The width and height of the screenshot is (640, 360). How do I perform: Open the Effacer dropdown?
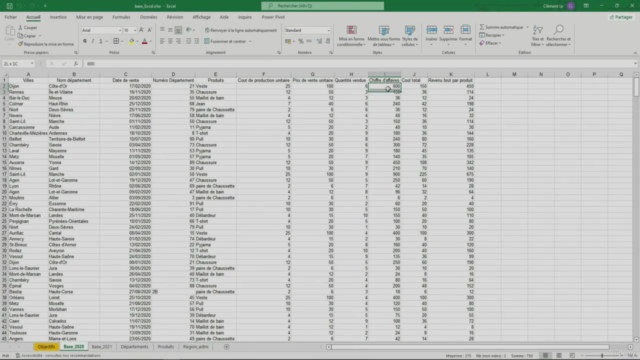pos(491,43)
